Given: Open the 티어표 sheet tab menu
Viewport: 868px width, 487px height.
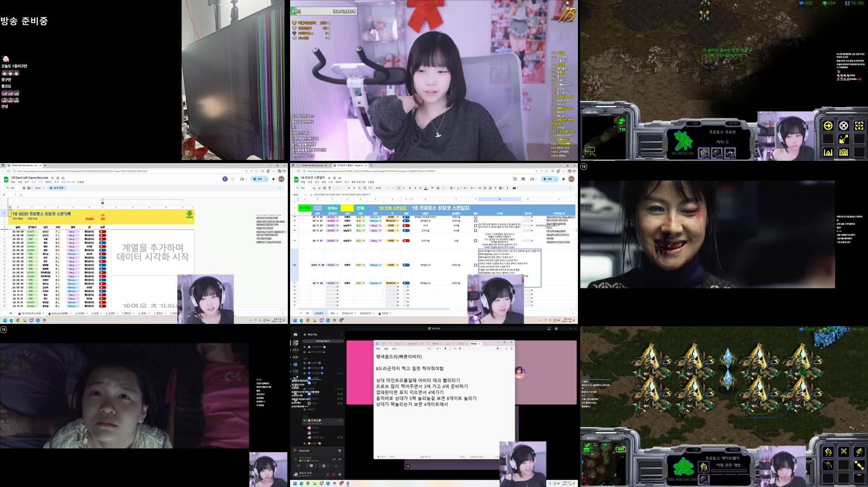Looking at the screenshot, I should pos(390,313).
